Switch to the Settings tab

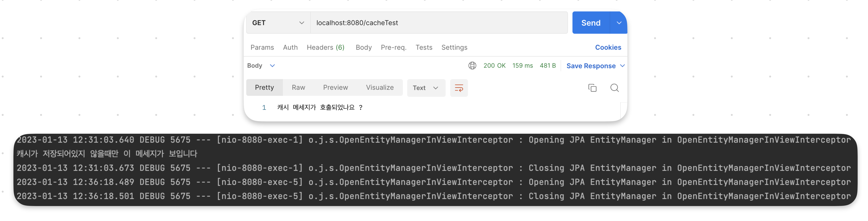click(454, 48)
